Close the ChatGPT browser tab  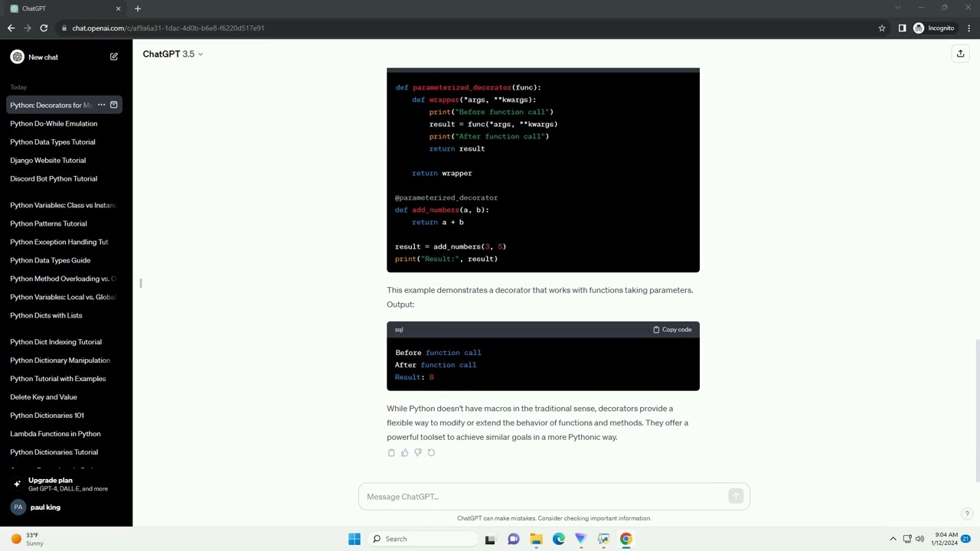[x=118, y=8]
